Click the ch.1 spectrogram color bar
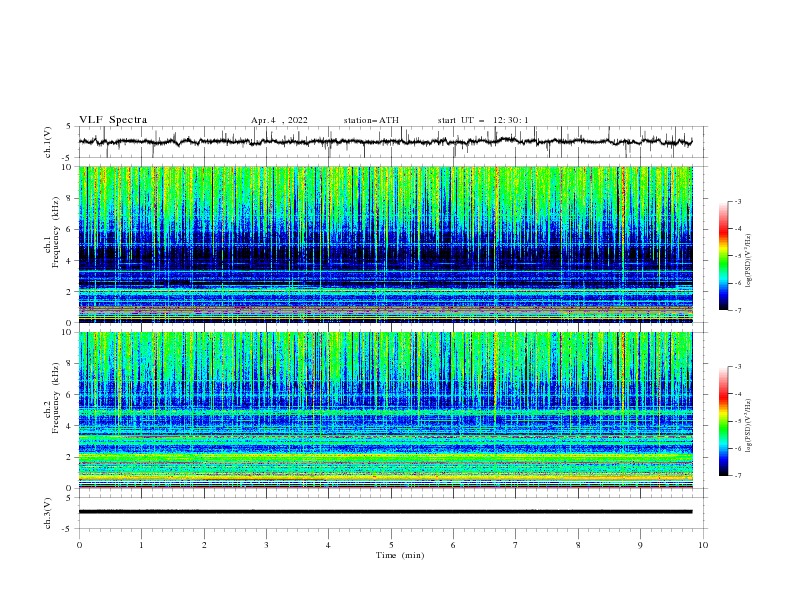 [724, 256]
